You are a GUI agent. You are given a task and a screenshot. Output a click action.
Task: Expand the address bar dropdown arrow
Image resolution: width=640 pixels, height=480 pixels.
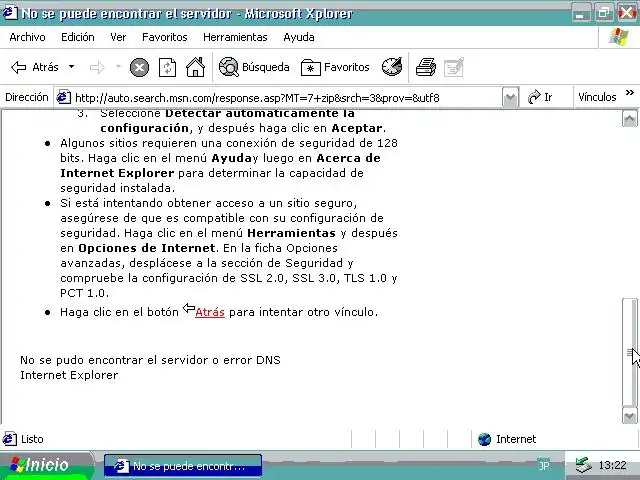510,98
